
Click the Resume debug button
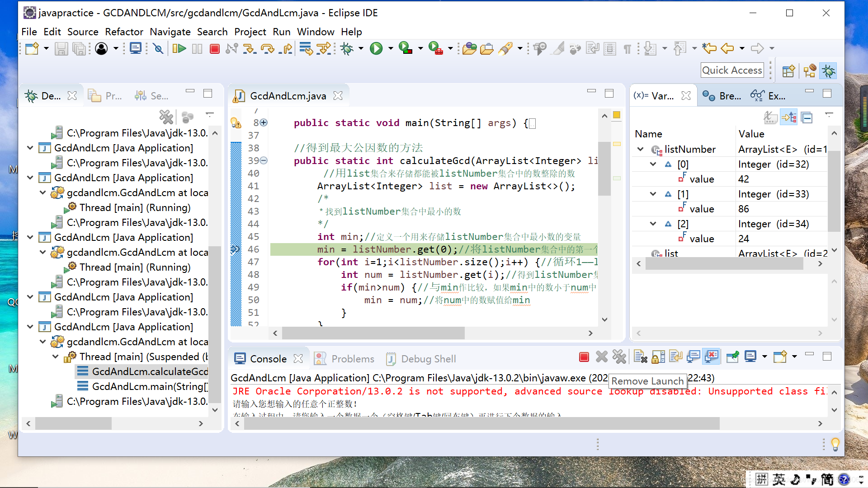click(x=179, y=48)
